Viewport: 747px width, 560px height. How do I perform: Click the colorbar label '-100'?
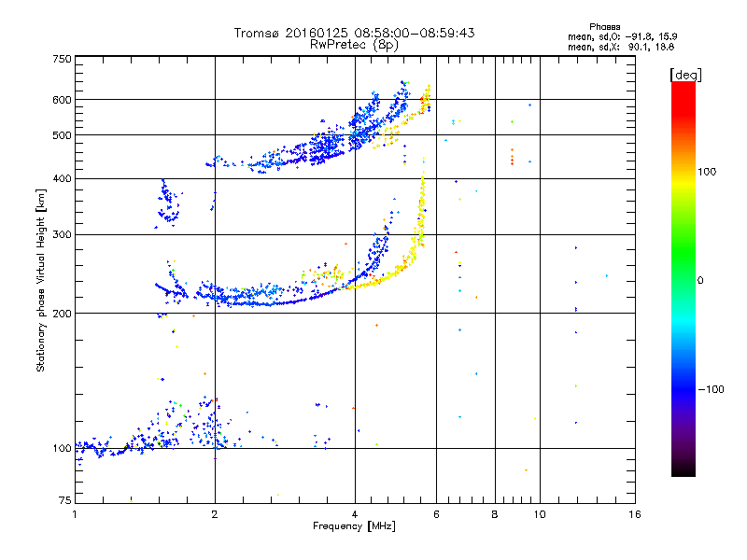pos(711,389)
